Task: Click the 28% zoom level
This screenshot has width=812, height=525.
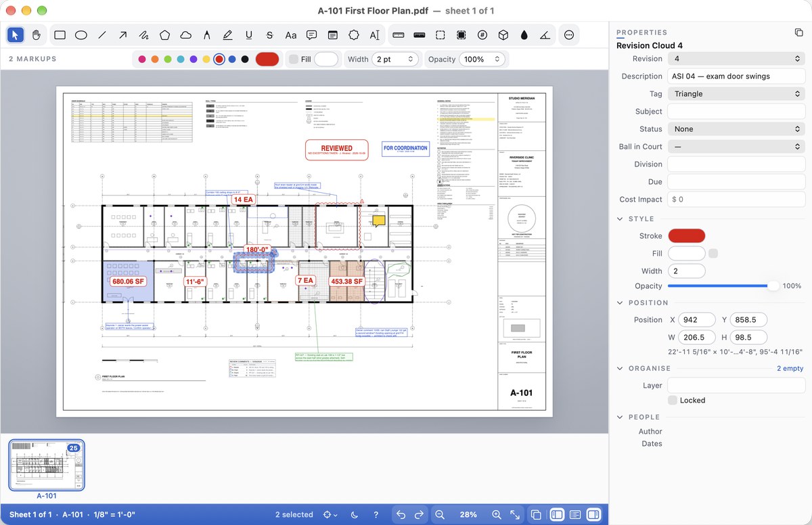Action: (x=468, y=515)
